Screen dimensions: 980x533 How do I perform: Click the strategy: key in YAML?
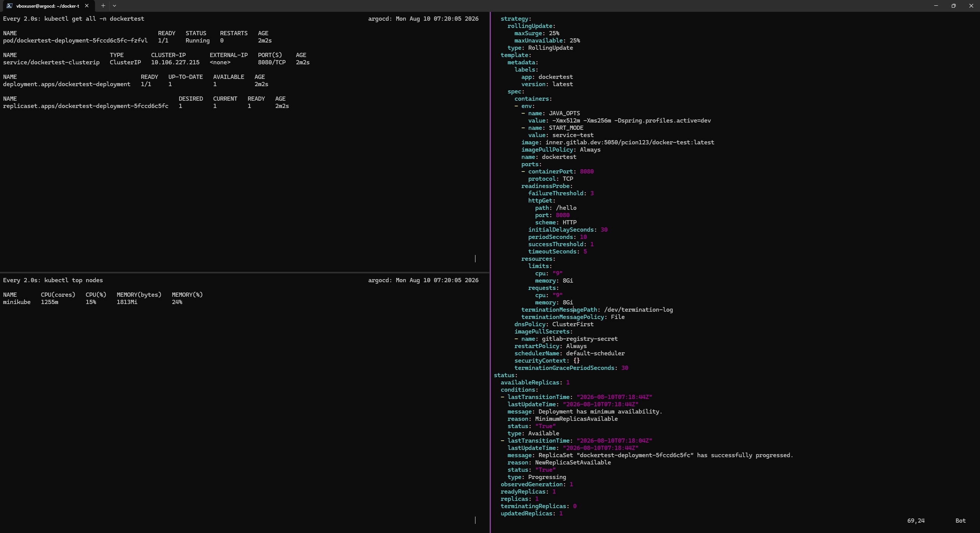516,19
